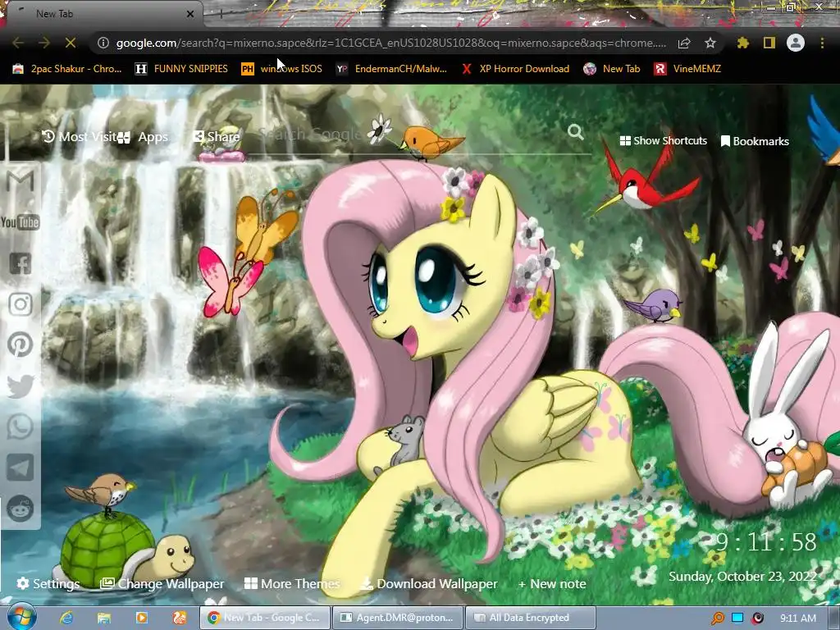Go back with the browser back arrow
840x630 pixels.
(18, 43)
